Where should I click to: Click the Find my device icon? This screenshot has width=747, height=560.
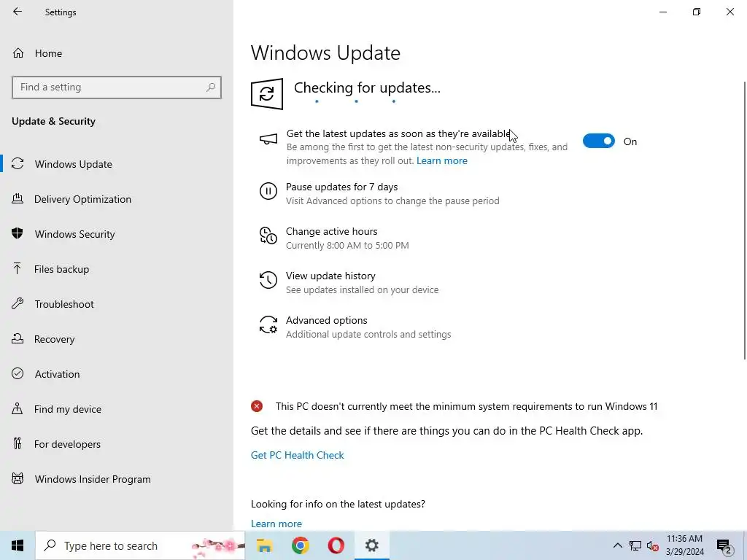[18, 408]
